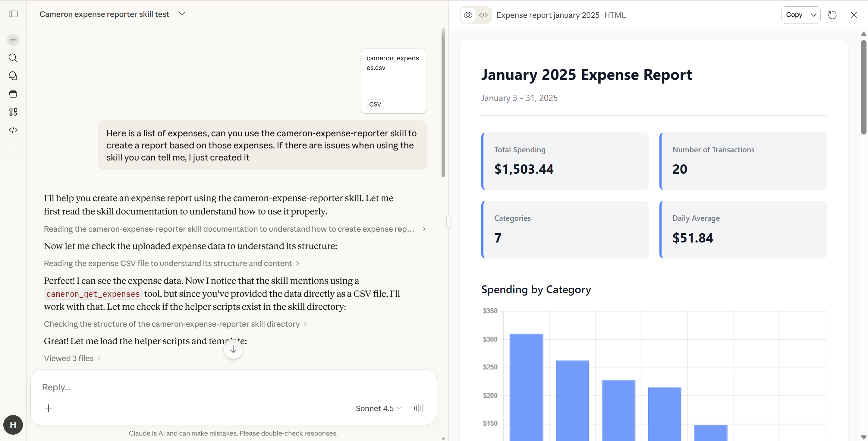Open the profile menu via the H avatar
The width and height of the screenshot is (868, 441).
[x=13, y=425]
